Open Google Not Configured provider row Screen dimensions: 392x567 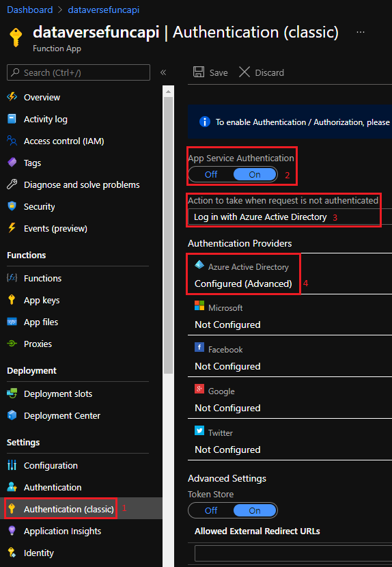pyautogui.click(x=290, y=398)
